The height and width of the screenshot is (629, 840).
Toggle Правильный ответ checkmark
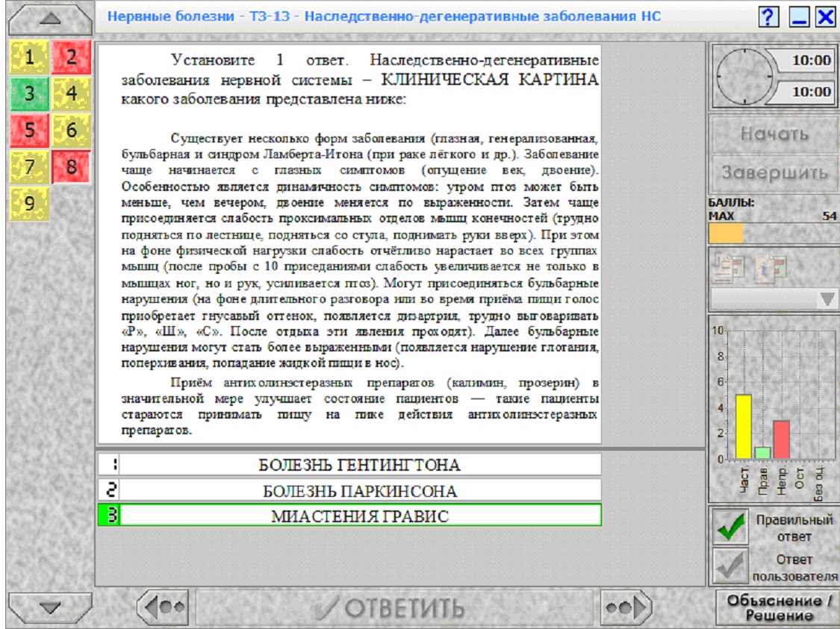click(x=730, y=527)
